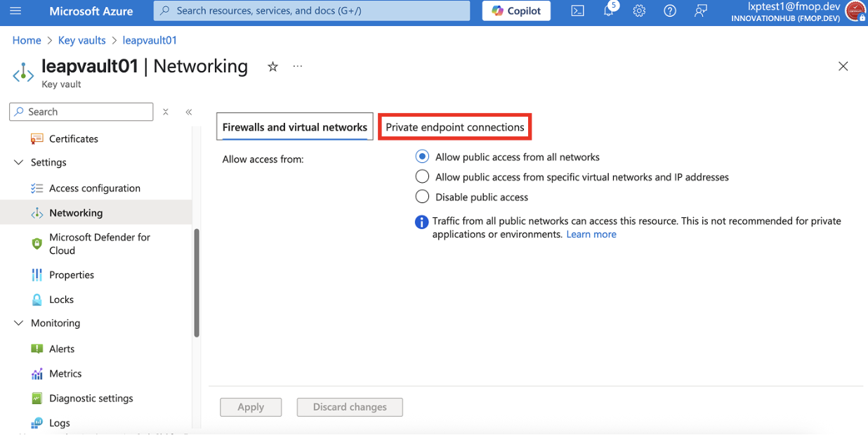Image resolution: width=868 pixels, height=447 pixels.
Task: Collapse the sidebar with the double chevron
Action: click(188, 112)
